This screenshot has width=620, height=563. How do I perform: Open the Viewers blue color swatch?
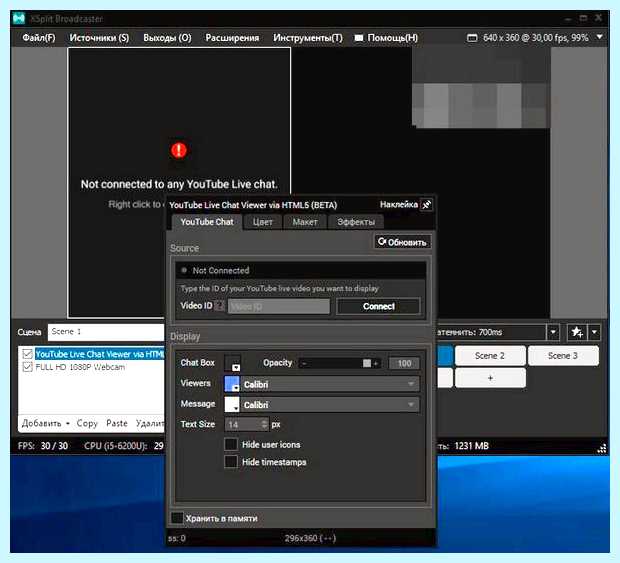click(232, 384)
